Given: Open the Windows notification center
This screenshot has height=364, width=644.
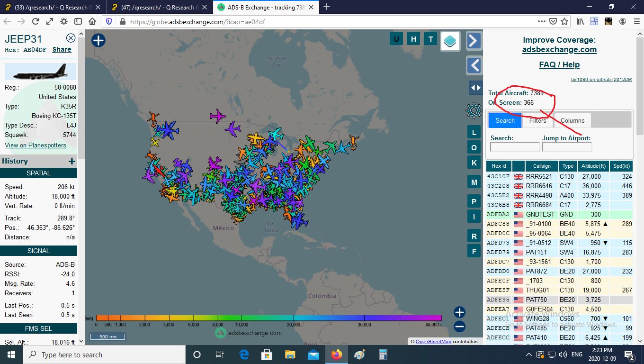Looking at the screenshot, I should 630,355.
